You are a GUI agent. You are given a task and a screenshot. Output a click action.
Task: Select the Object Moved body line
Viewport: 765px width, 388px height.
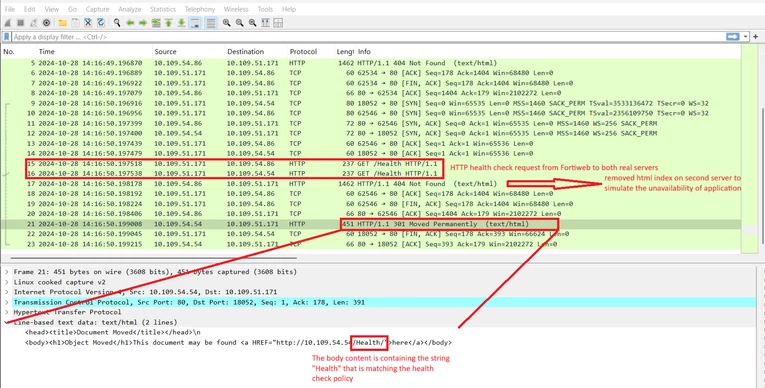click(x=238, y=343)
